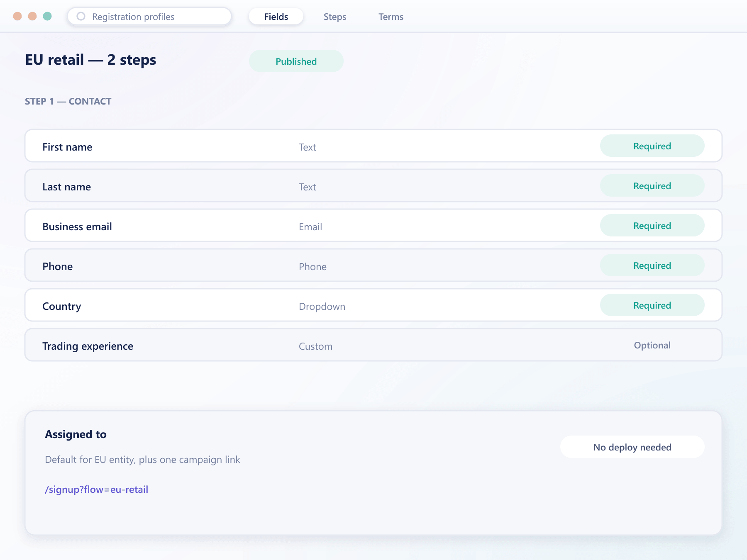Focus the Registration profiles search field

[149, 17]
